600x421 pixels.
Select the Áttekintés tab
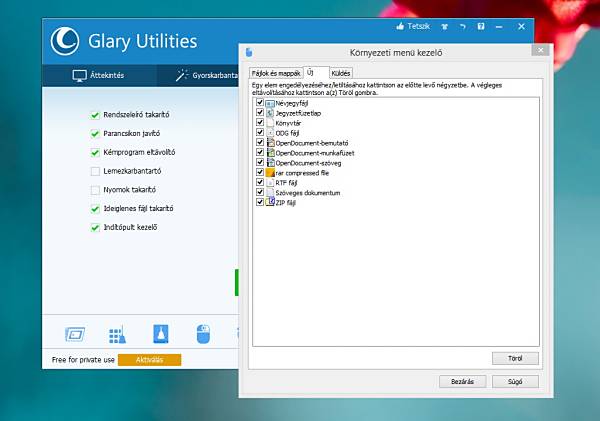[x=98, y=75]
